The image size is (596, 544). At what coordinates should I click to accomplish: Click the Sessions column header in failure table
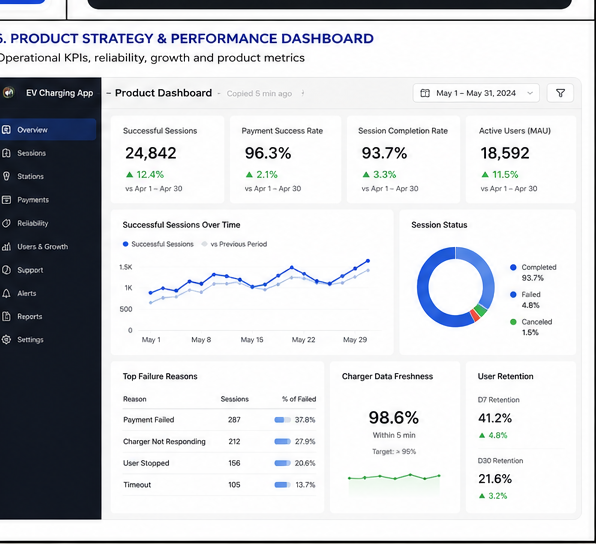pyautogui.click(x=235, y=399)
